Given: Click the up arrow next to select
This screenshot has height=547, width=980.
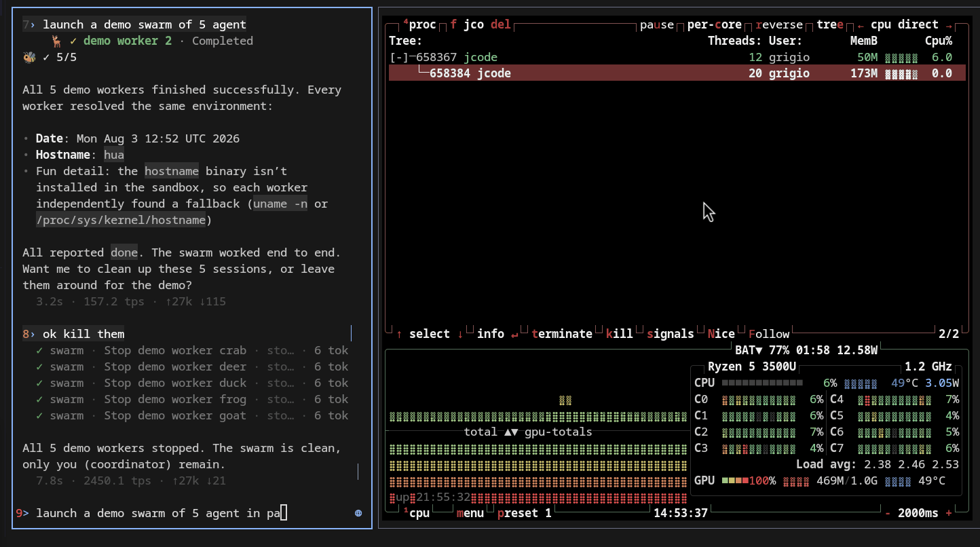Looking at the screenshot, I should (399, 334).
